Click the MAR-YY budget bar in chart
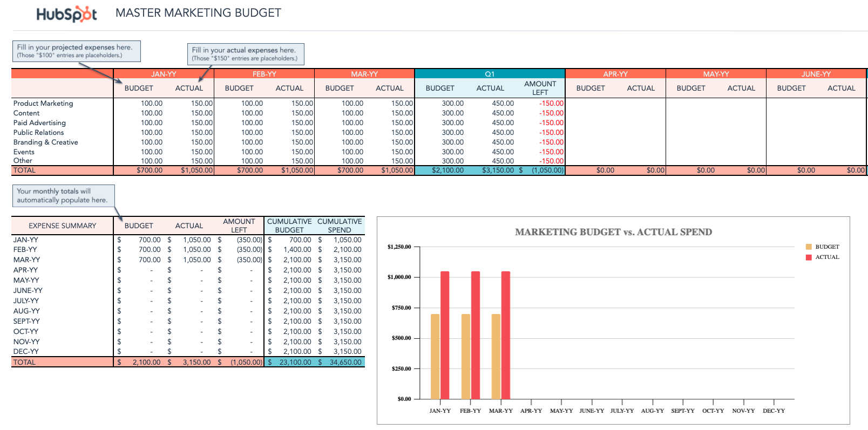This screenshot has width=868, height=430. click(496, 357)
